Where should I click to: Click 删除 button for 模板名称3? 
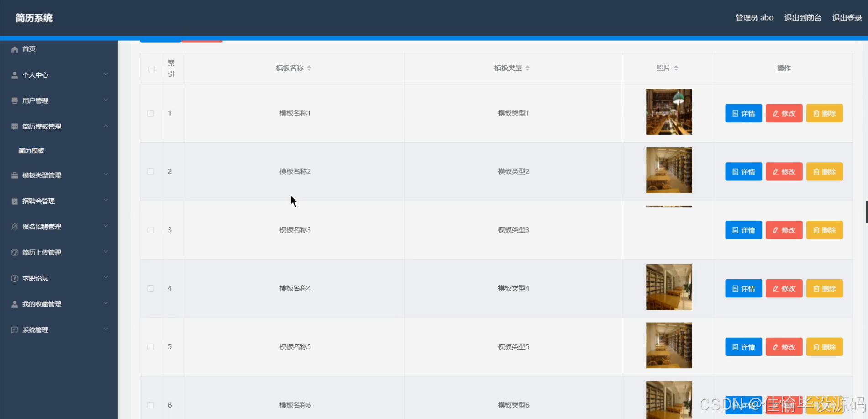pos(825,230)
